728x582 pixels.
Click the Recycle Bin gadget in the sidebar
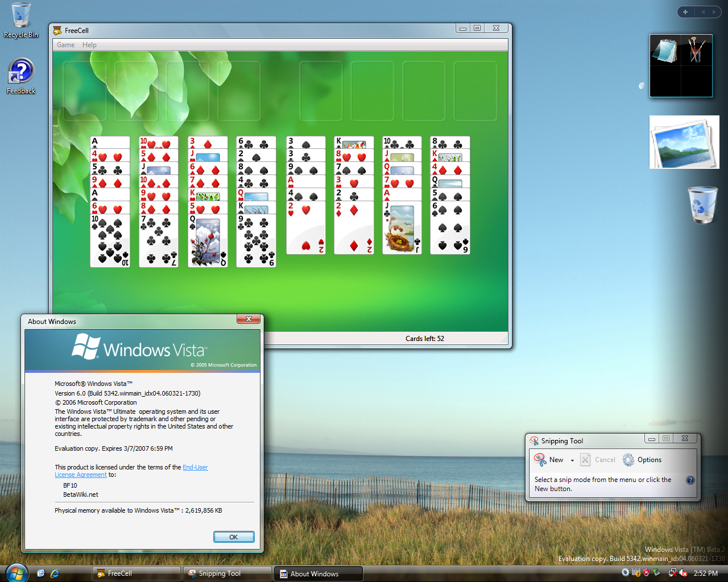702,205
